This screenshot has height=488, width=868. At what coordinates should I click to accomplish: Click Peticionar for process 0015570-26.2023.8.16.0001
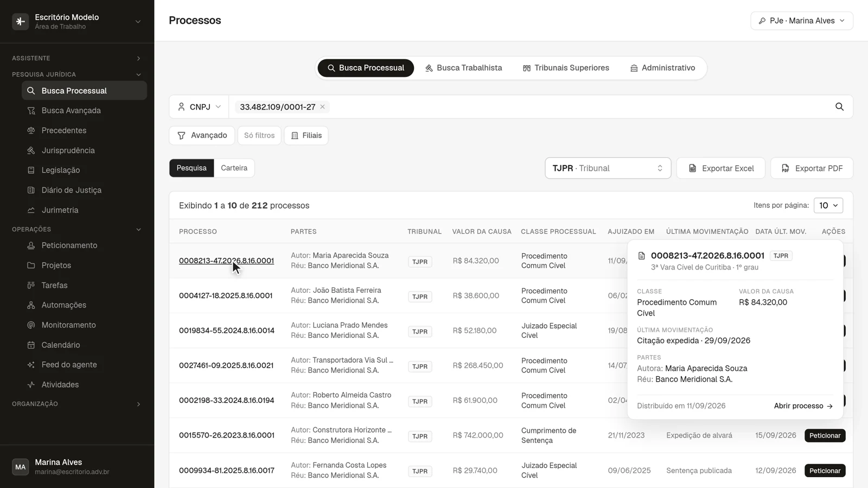coord(825,435)
